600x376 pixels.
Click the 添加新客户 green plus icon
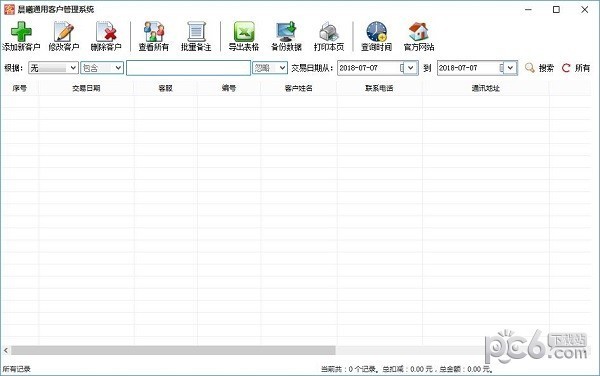pos(21,31)
